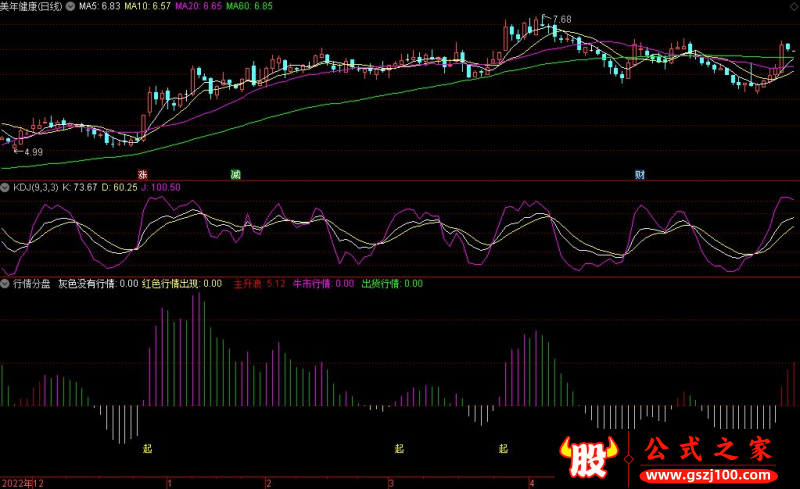Open the www.gszj100.com website link
Screen dimensions: 800x489
pyautogui.click(x=709, y=476)
